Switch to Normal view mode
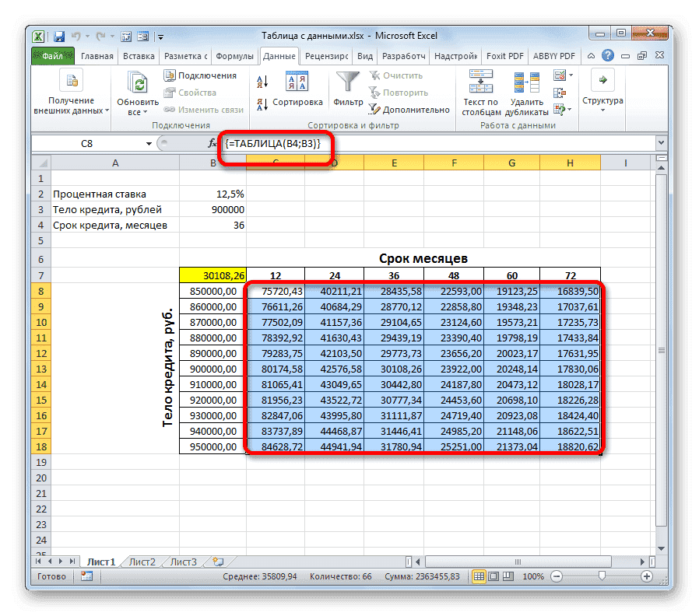Viewport: 699px width, 616px height. click(479, 576)
